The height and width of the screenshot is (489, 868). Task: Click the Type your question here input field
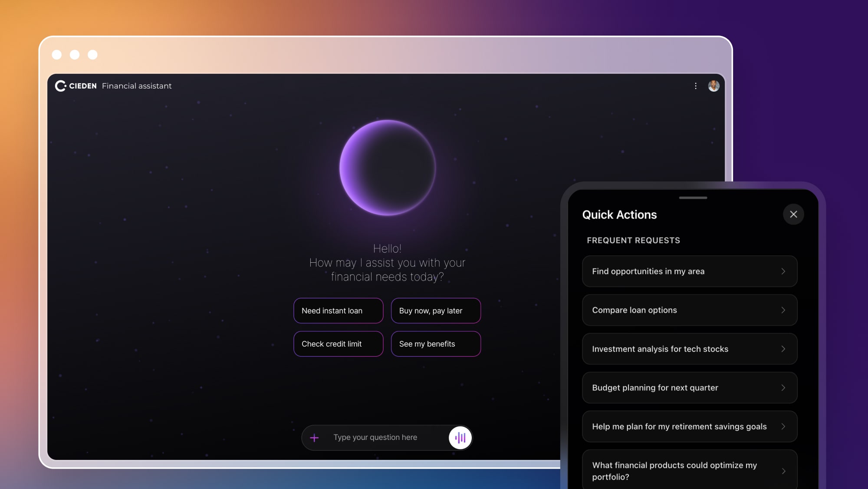pos(375,437)
